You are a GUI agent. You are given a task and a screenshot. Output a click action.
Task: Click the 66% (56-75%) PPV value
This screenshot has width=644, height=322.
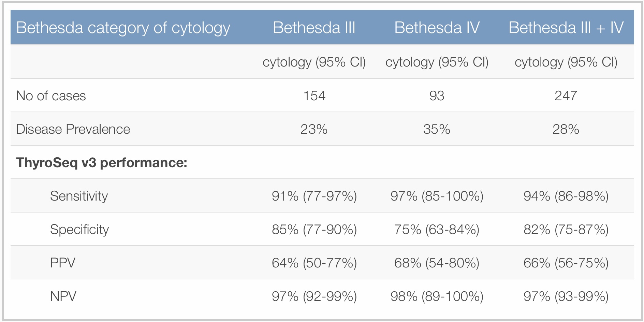[x=566, y=263]
